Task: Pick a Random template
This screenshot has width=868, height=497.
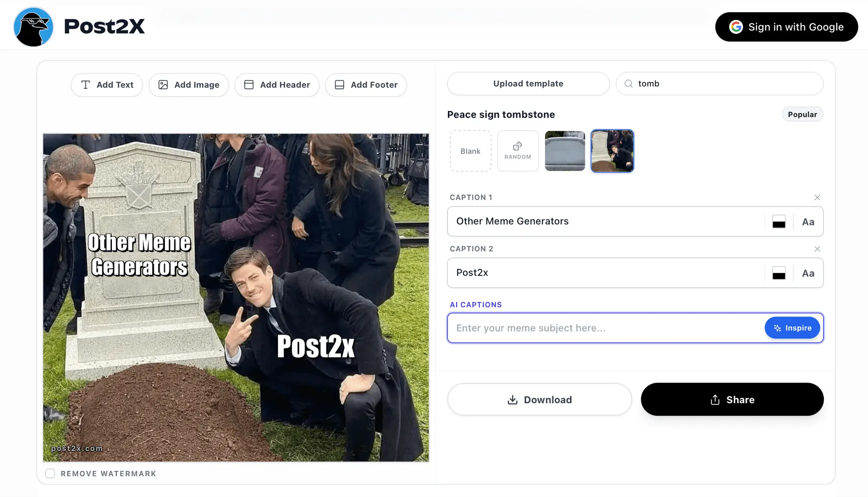Action: (518, 151)
